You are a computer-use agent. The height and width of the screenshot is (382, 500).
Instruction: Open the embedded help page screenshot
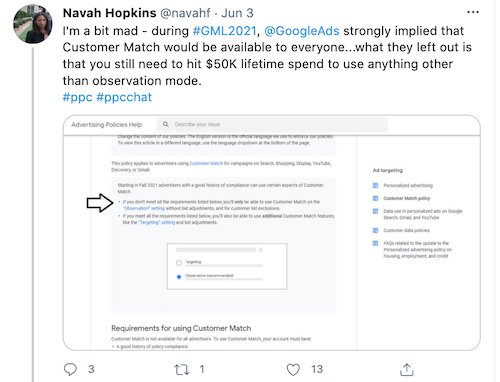pos(272,233)
